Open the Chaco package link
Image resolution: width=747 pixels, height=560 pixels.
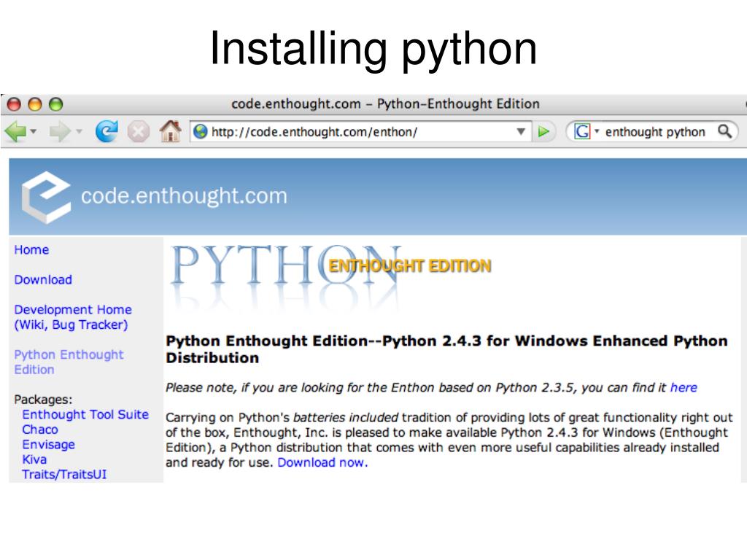click(x=40, y=429)
